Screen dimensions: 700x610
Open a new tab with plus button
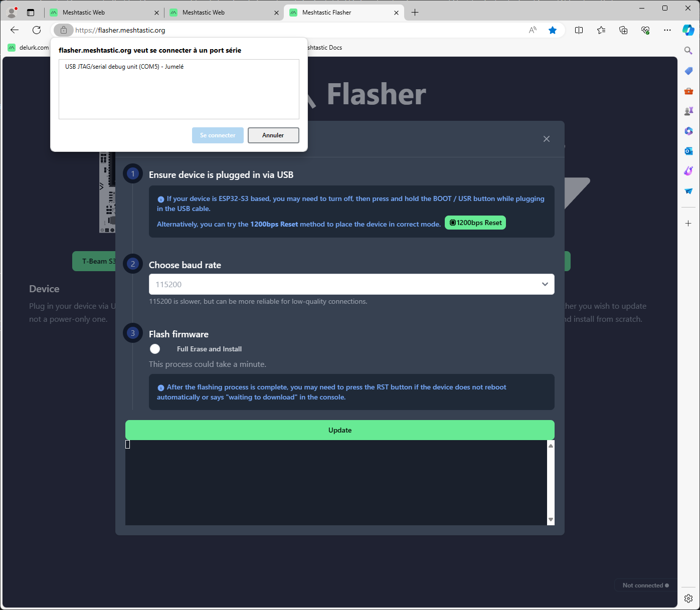click(x=415, y=13)
